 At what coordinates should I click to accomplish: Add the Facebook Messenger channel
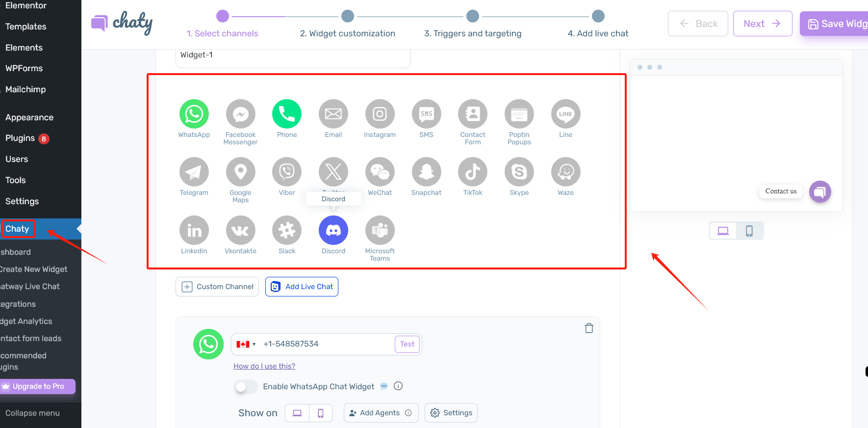coord(240,114)
